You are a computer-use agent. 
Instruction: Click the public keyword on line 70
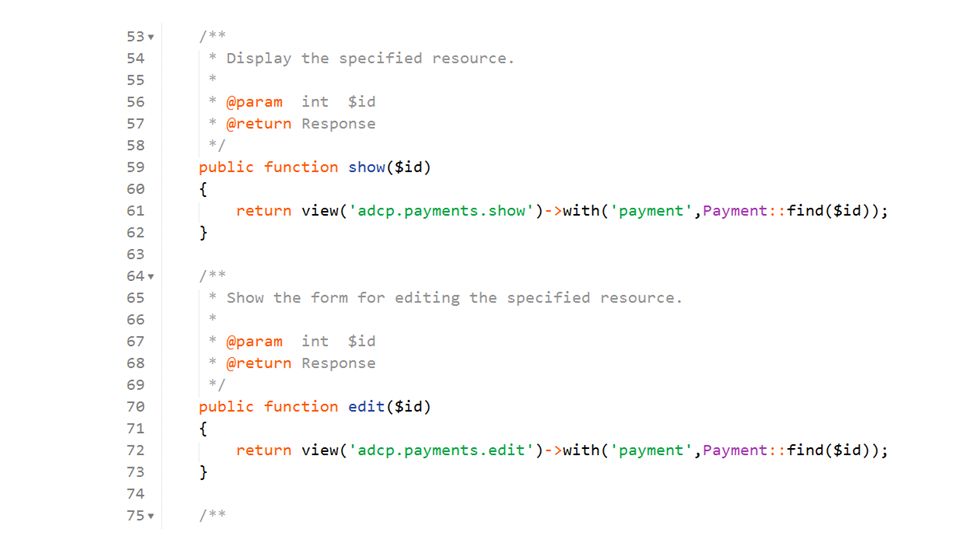click(x=226, y=407)
